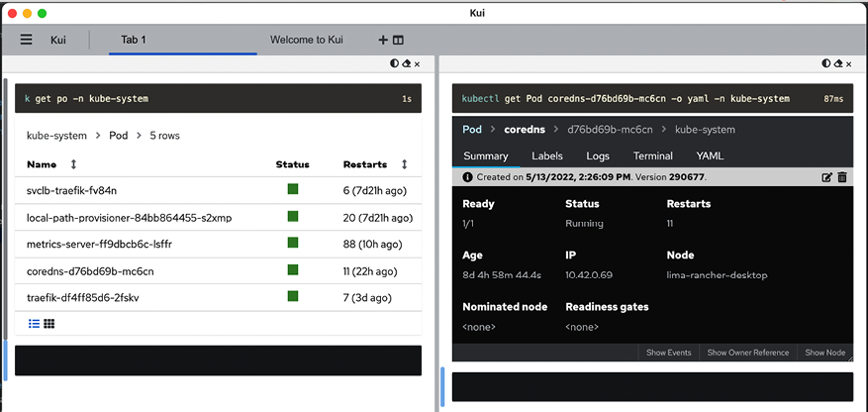
Task: Click IP value 10.42.0.69
Action: 589,275
